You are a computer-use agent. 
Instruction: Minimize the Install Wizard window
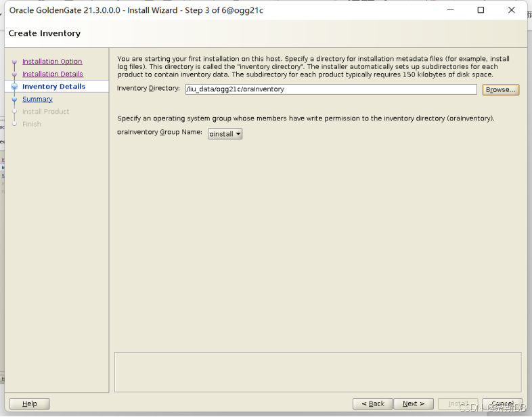click(x=450, y=10)
